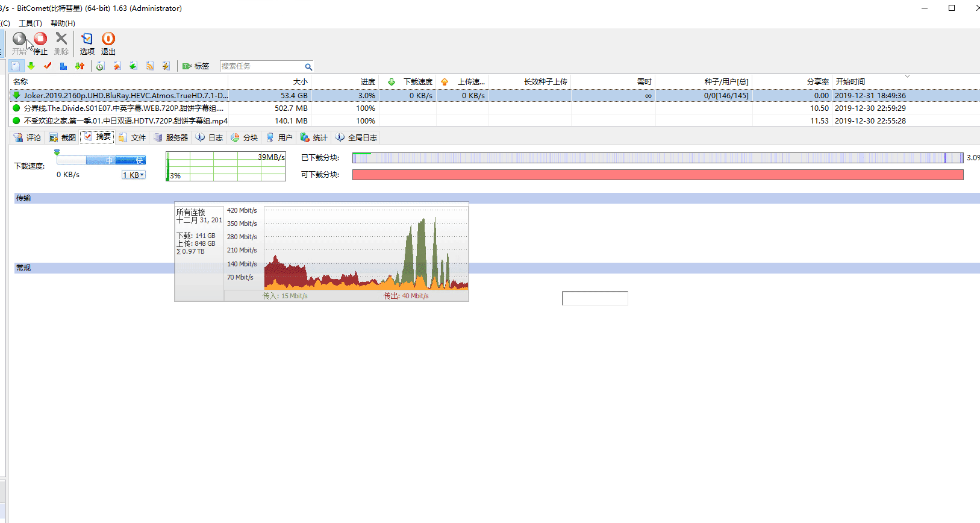This screenshot has width=980, height=523.
Task: Click the lightning bolt icon in filter toolbar
Action: pyautogui.click(x=166, y=66)
